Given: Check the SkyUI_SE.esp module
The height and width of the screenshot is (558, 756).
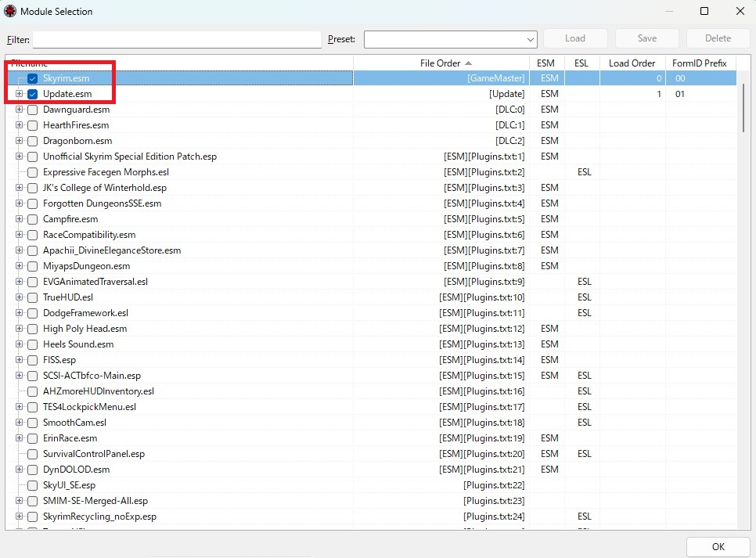Looking at the screenshot, I should coord(33,485).
